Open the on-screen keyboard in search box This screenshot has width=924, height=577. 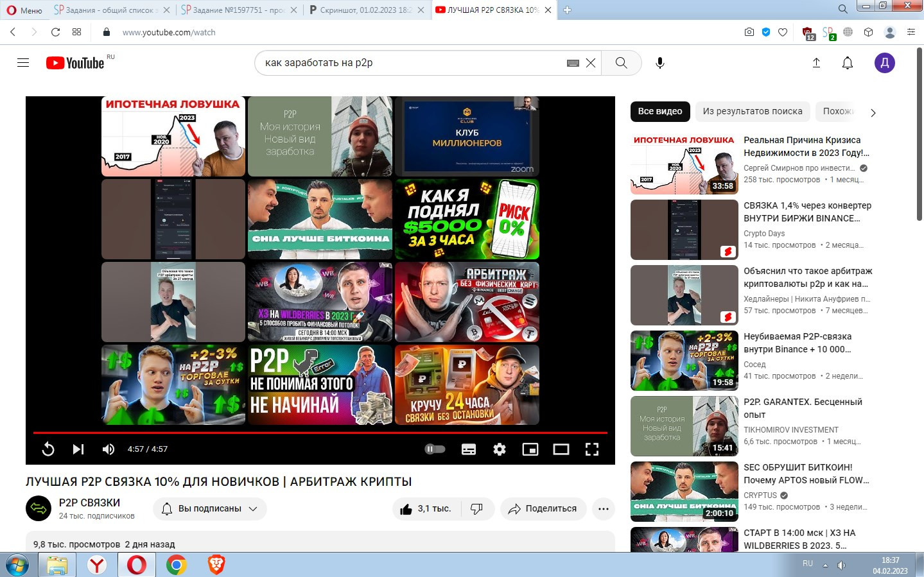coord(573,63)
